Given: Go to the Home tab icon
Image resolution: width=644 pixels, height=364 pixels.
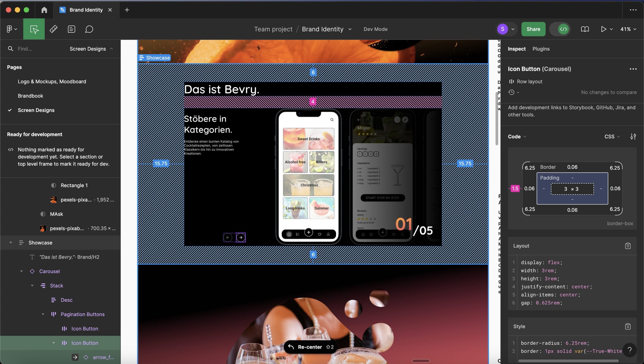Looking at the screenshot, I should (x=44, y=10).
